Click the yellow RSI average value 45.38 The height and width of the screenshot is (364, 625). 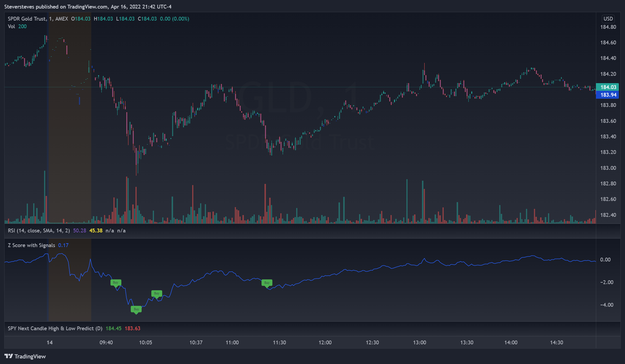click(96, 231)
